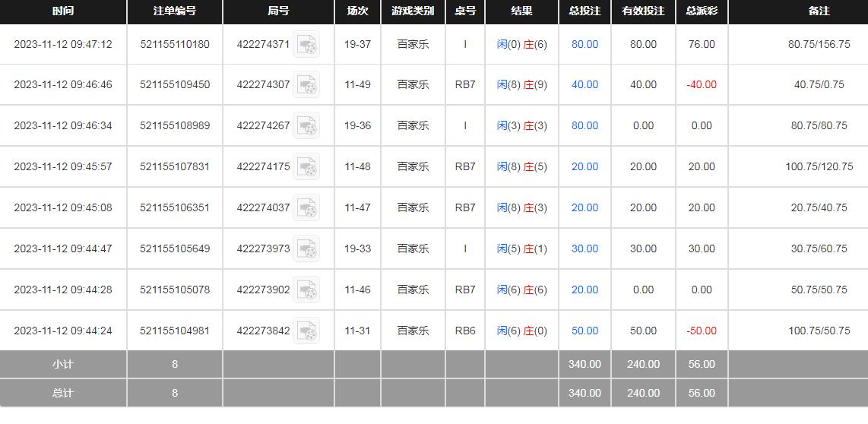Open video replay for round 422274371
Screen dimensions: 868x424
(306, 45)
